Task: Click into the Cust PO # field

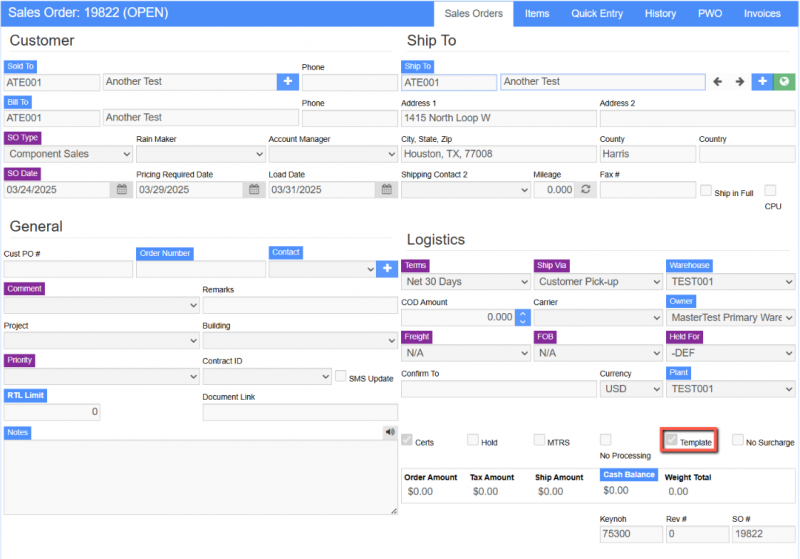Action: tap(68, 269)
